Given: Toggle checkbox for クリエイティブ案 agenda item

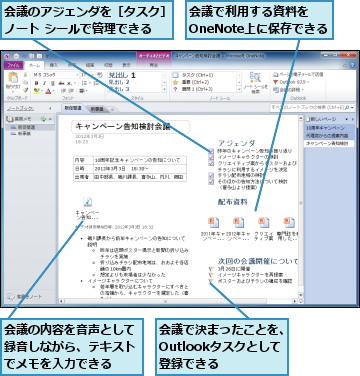Looking at the screenshot, I should (211, 163).
